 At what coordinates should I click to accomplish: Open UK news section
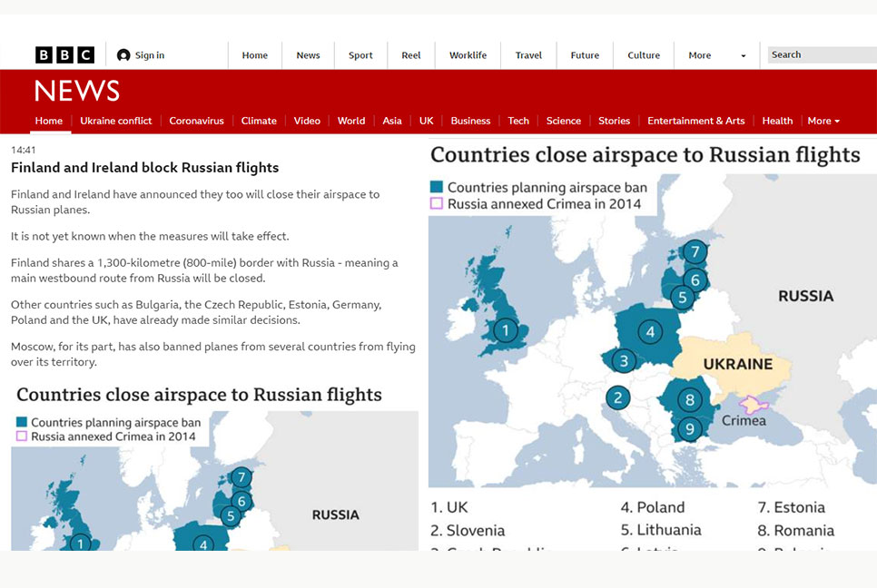[x=426, y=121]
